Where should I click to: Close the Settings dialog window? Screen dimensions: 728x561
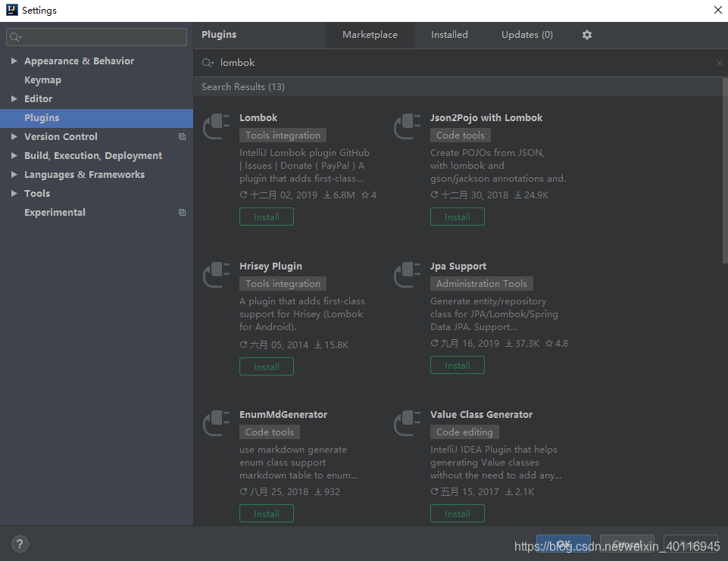pyautogui.click(x=718, y=10)
